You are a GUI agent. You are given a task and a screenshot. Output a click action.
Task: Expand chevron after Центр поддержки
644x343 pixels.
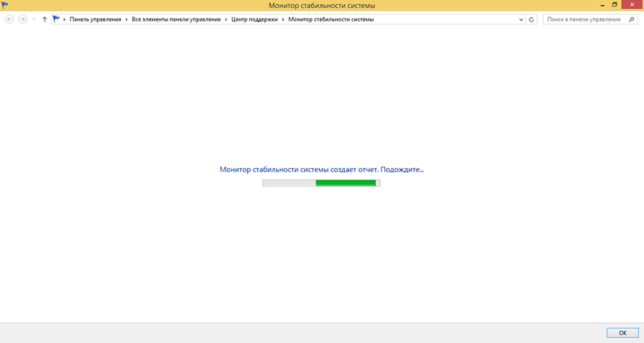(x=283, y=19)
